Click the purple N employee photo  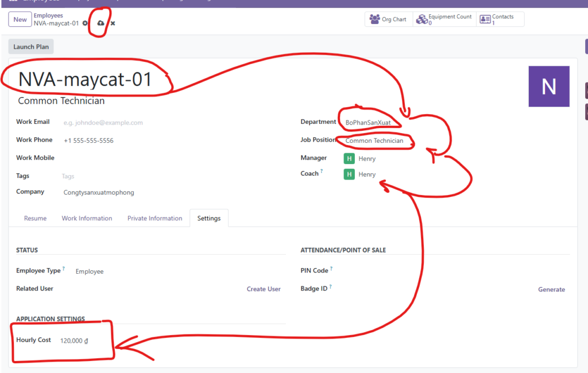(548, 86)
